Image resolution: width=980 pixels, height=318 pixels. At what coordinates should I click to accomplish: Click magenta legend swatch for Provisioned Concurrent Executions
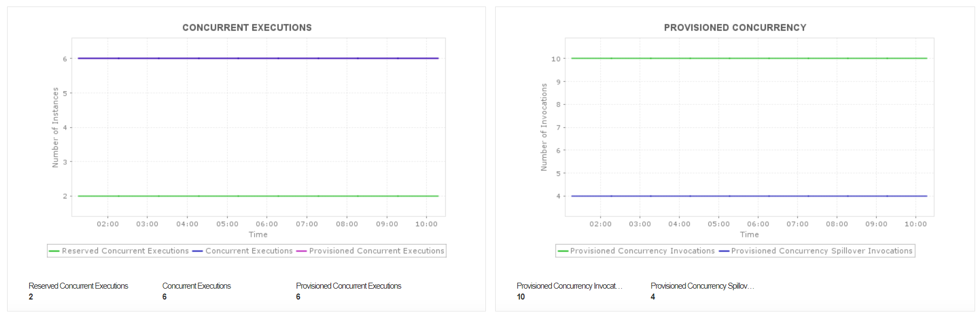click(301, 251)
